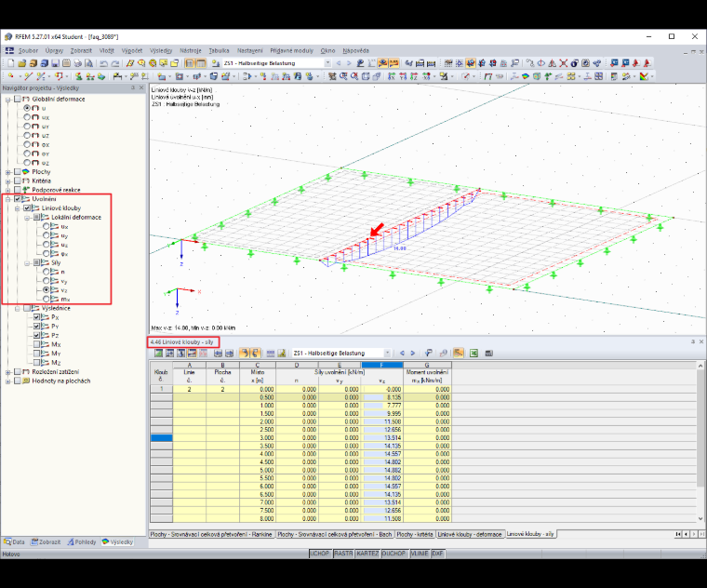The height and width of the screenshot is (588, 707).
Task: Select the ux global deformation radio button
Action: [x=27, y=117]
